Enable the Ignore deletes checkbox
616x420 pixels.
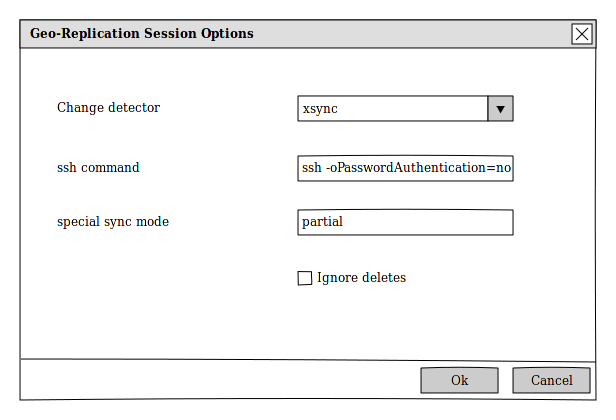305,278
